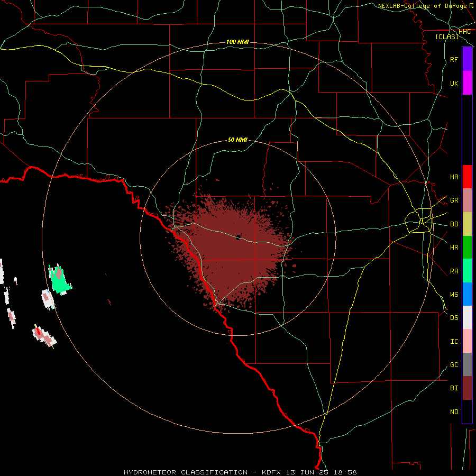Click the dusty pink GR legend swatch

pos(467,200)
